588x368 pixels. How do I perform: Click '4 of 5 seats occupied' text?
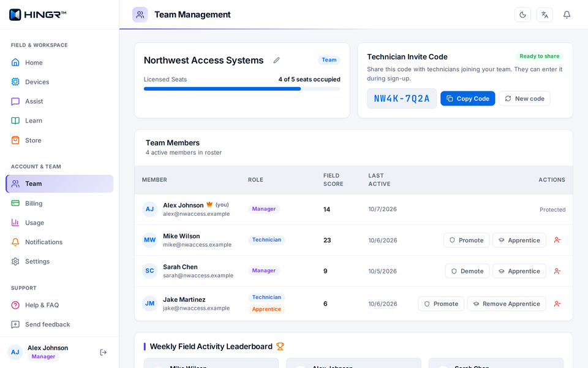point(309,79)
